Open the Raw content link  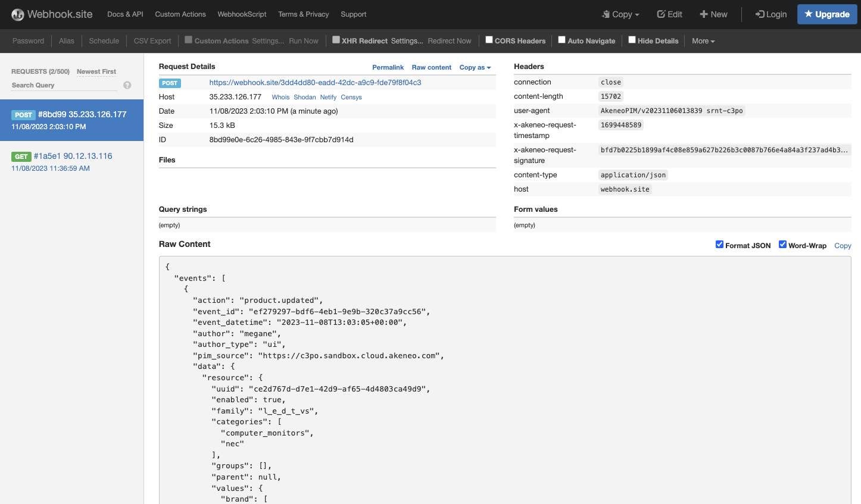click(432, 67)
